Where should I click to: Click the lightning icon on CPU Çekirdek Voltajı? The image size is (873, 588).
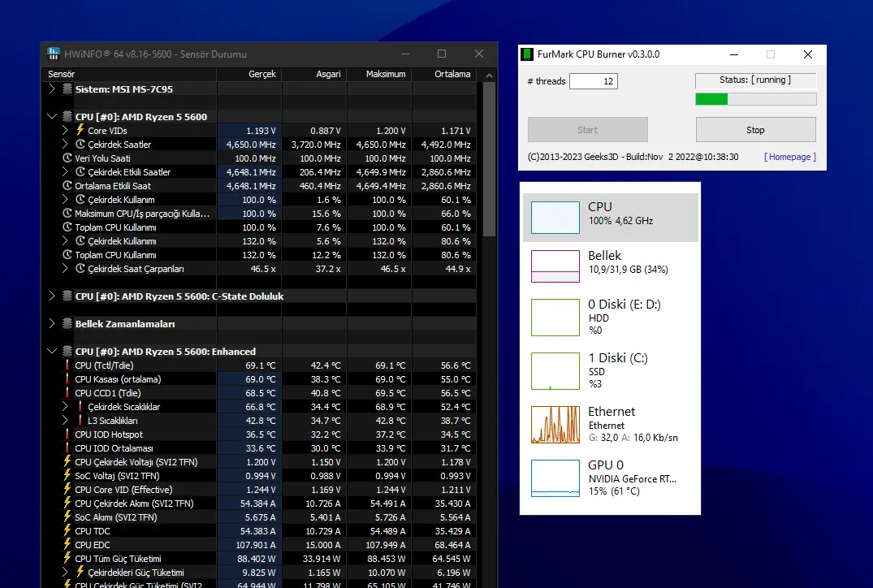pyautogui.click(x=67, y=461)
